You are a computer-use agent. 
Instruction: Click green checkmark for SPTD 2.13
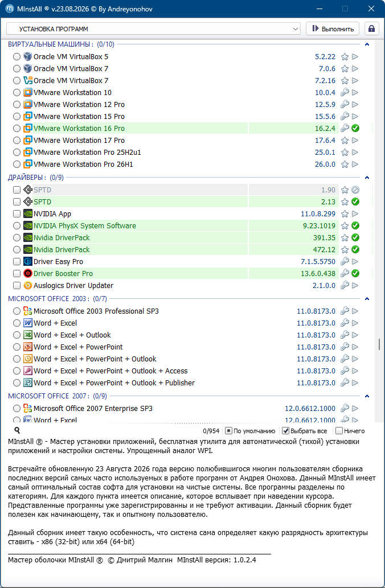(355, 202)
